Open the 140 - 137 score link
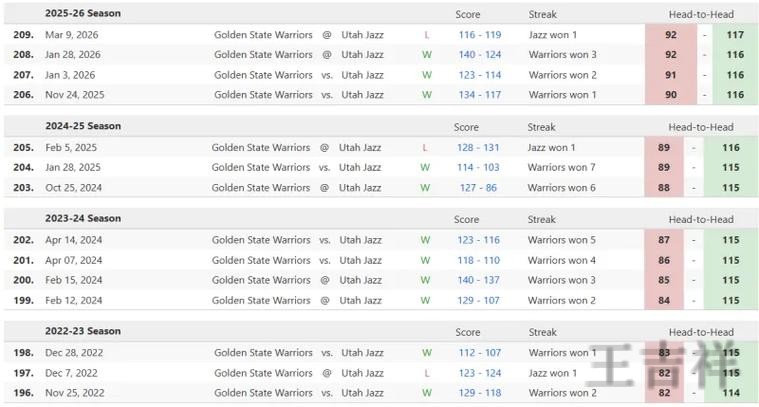 [x=478, y=280]
